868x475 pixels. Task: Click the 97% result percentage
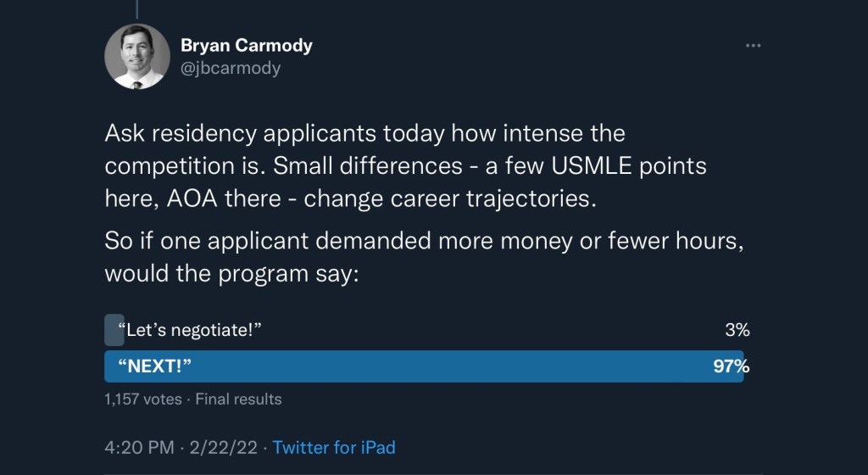click(731, 366)
